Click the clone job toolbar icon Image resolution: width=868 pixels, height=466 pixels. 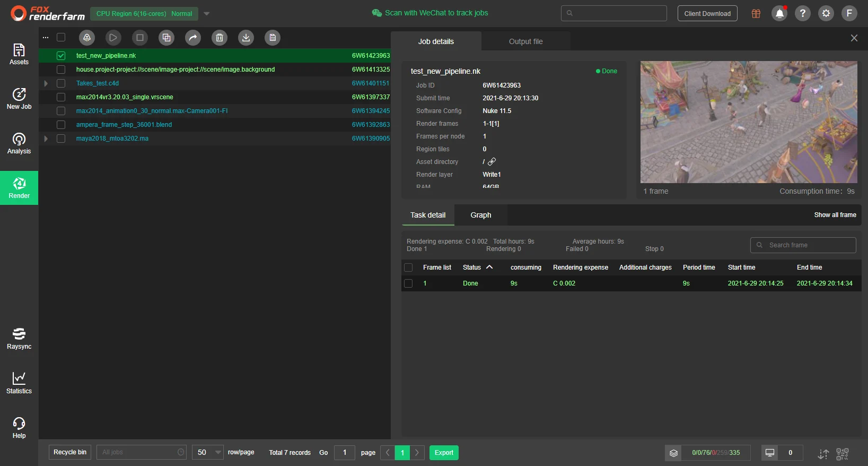[166, 38]
